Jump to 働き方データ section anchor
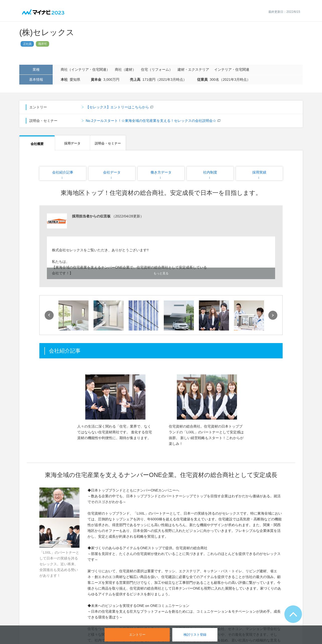The image size is (322, 644). click(161, 173)
